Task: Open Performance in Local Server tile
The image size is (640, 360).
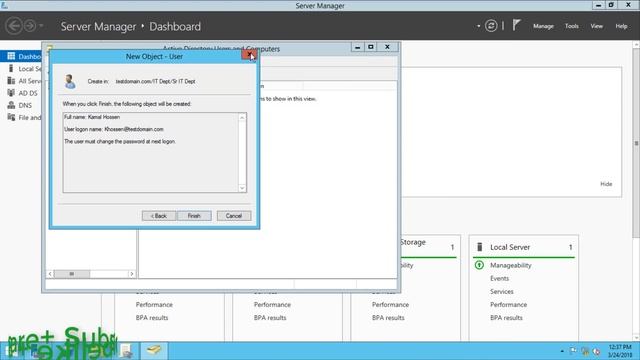Action: pos(508,304)
